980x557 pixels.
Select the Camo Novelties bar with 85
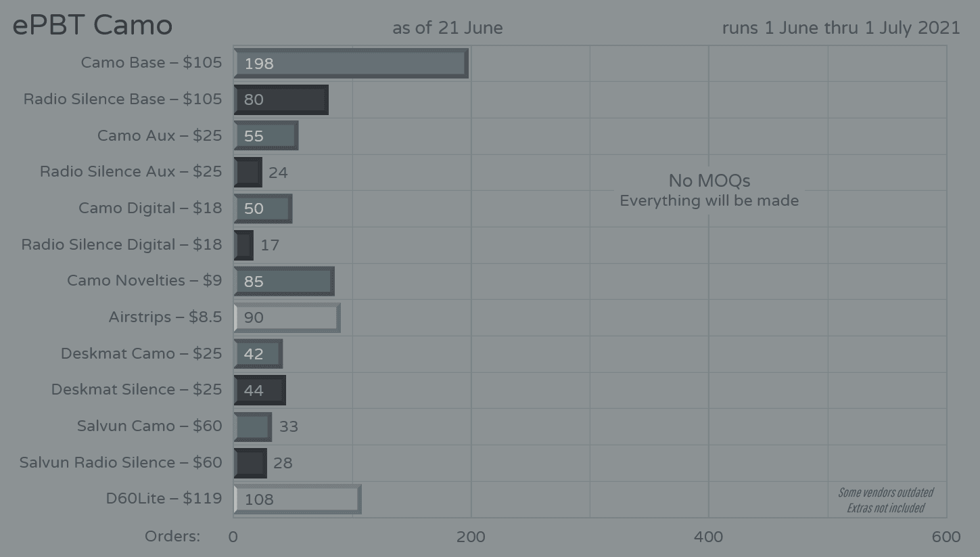(284, 282)
